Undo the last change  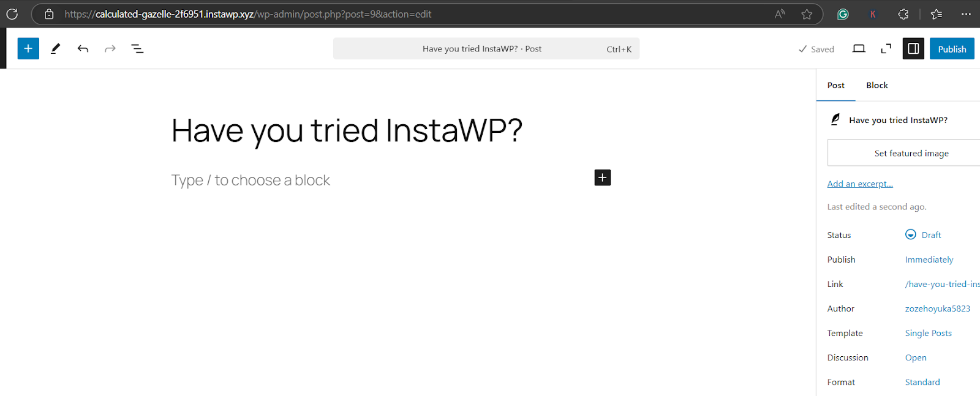pyautogui.click(x=83, y=48)
